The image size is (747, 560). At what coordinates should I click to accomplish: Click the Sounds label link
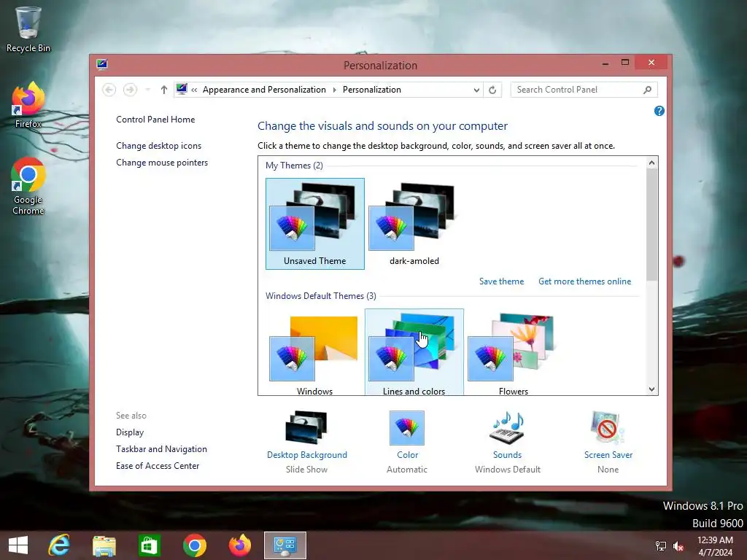click(508, 455)
